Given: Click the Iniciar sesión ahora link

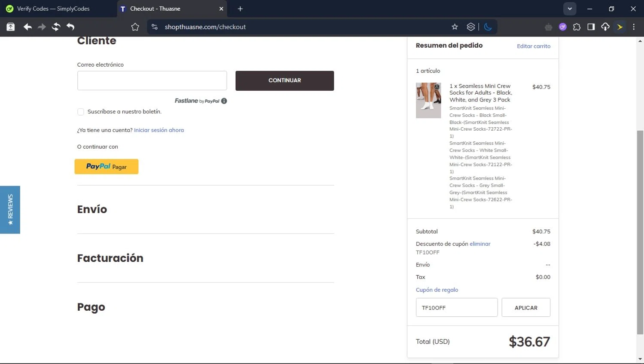Looking at the screenshot, I should coord(159,130).
